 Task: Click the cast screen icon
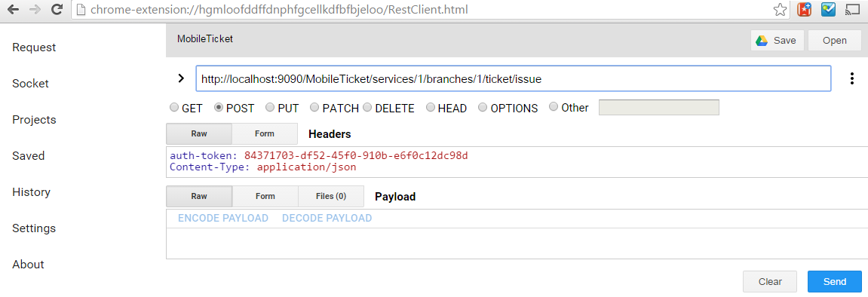click(852, 9)
